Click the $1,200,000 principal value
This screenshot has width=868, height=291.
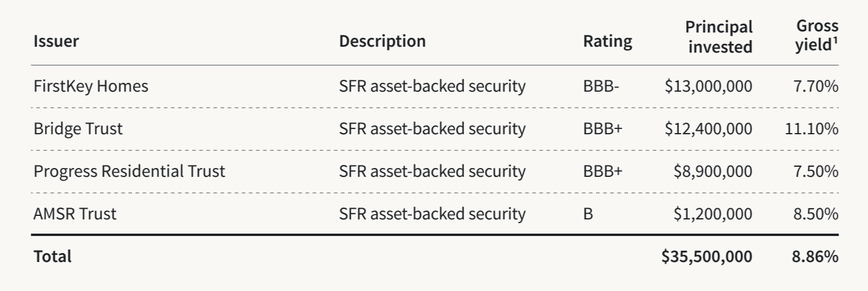point(713,214)
